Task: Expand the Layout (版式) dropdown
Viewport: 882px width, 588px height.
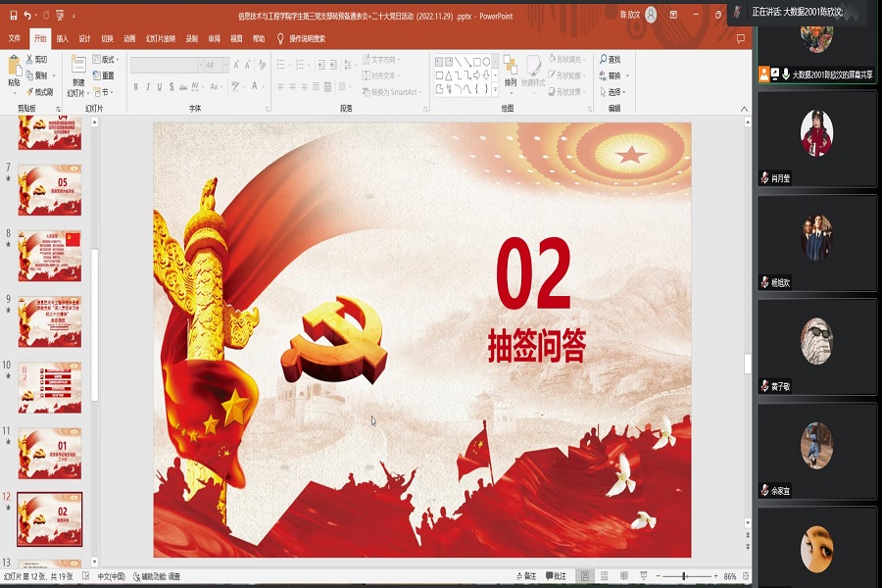Action: 106,60
